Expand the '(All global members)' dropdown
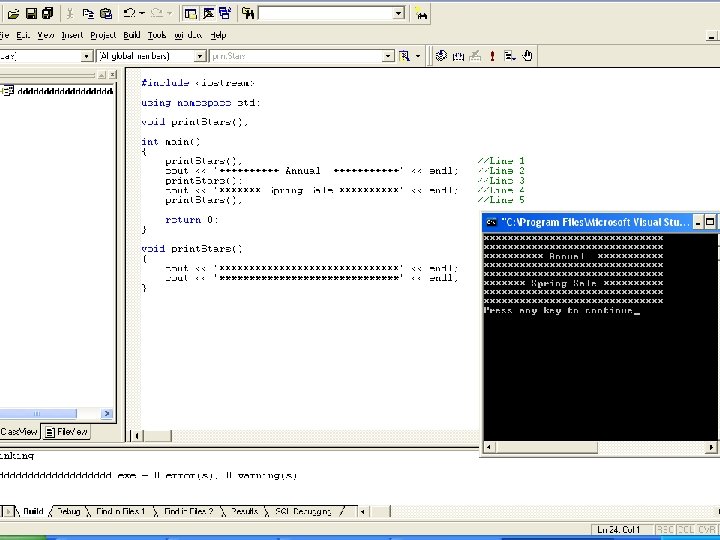Viewport: 720px width, 540px height. point(200,56)
